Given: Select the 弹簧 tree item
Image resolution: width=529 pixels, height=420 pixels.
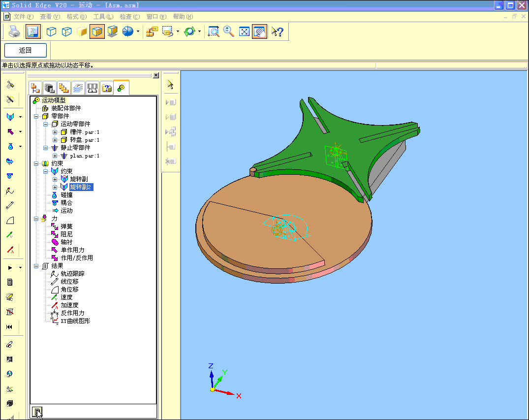Looking at the screenshot, I should tap(66, 226).
